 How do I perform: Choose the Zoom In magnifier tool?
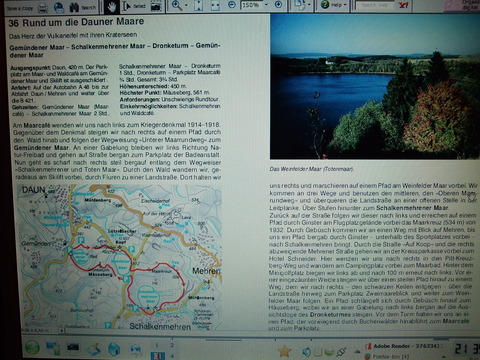tap(177, 5)
